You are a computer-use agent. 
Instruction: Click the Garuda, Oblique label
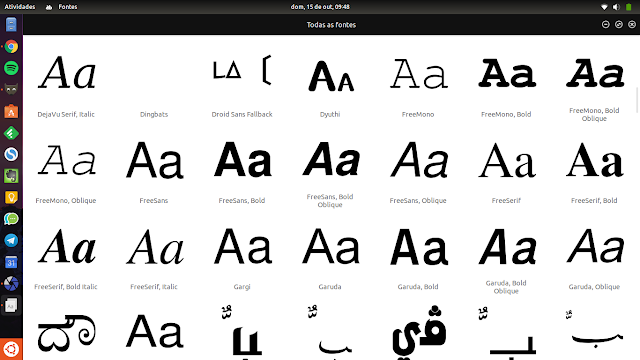pos(594,287)
